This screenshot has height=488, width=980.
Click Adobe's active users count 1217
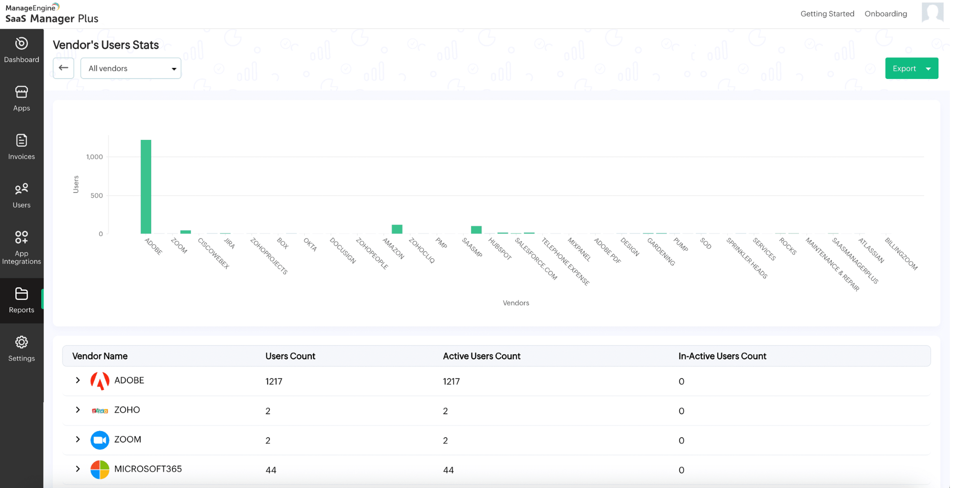(451, 382)
